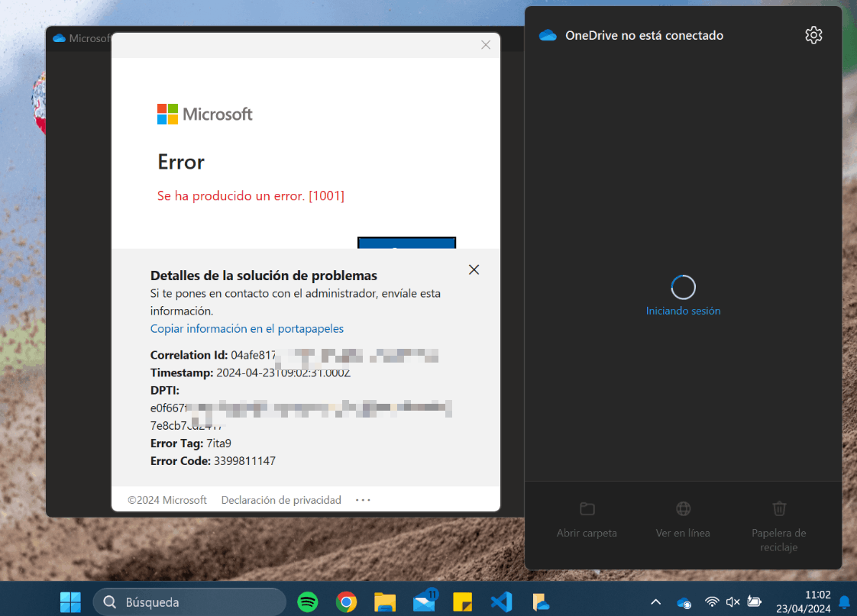Screen dimensions: 857x616
Task: Open the Windows Start menu
Action: [x=70, y=601]
